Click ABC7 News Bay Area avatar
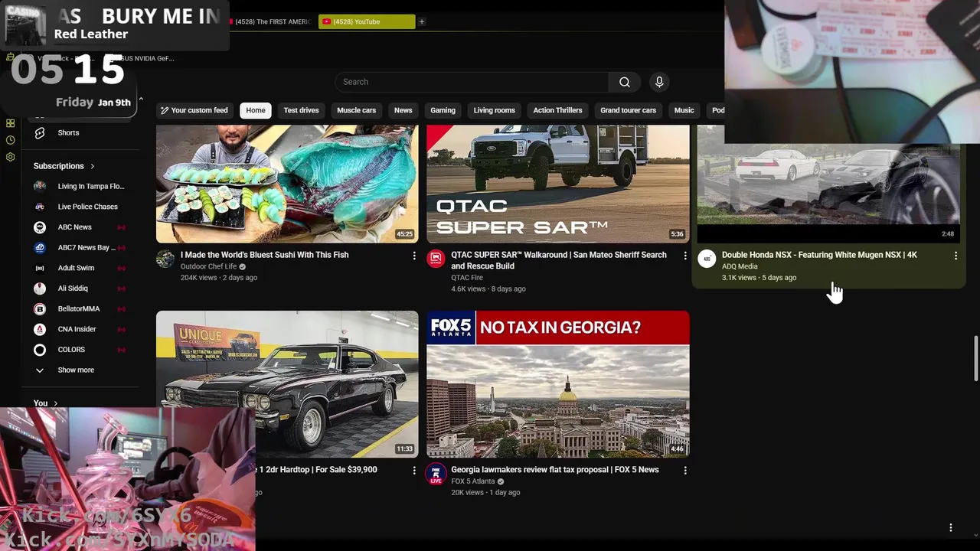Screen dimensions: 980x551 pyautogui.click(x=40, y=247)
